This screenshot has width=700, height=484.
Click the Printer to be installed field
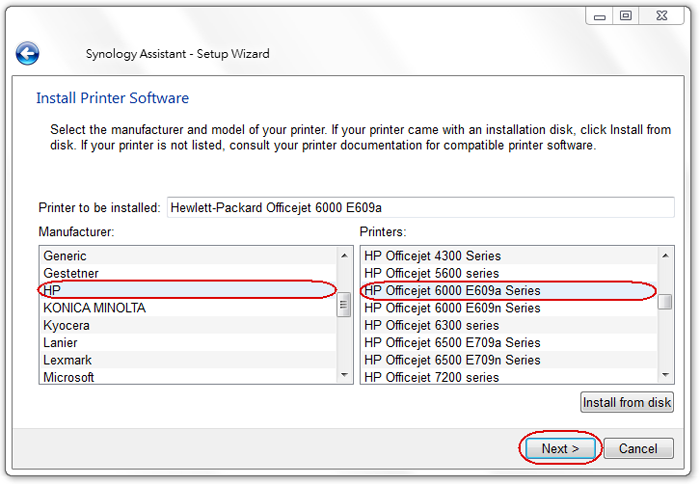[x=420, y=208]
